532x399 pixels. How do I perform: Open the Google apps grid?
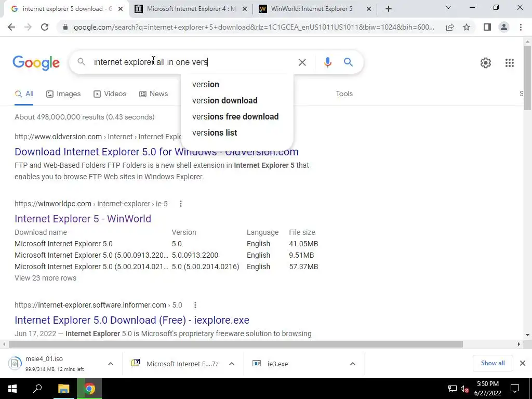point(509,63)
